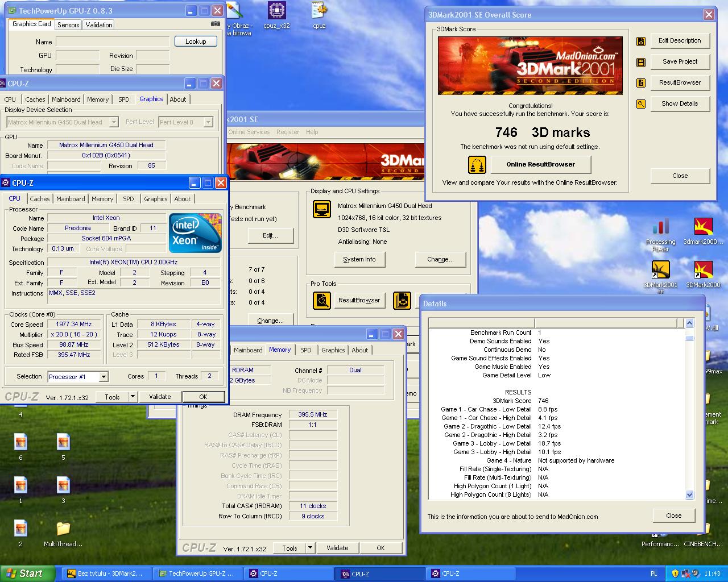Open the 3dmark2000... desktop icon in the top row
This screenshot has height=582, width=728.
coord(704,231)
